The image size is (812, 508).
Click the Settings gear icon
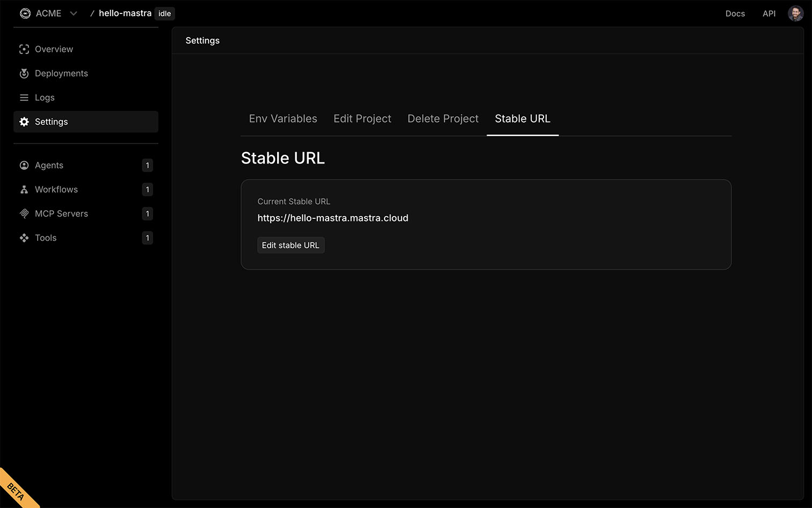tap(24, 122)
